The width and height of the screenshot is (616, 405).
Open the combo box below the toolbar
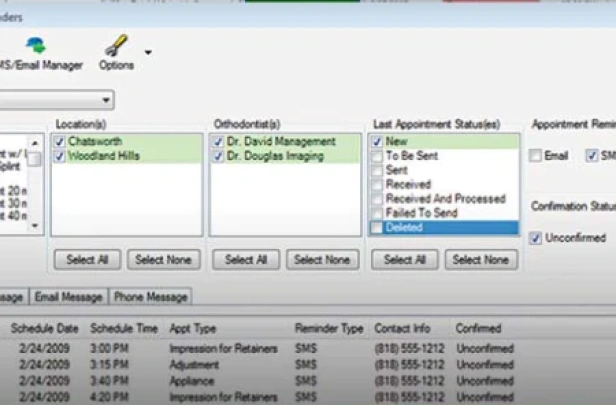(x=55, y=100)
